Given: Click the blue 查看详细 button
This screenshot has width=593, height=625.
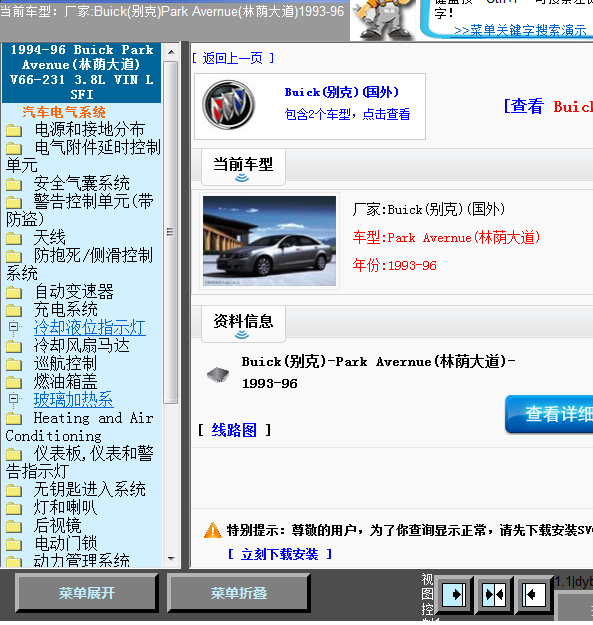Looking at the screenshot, I should 549,414.
